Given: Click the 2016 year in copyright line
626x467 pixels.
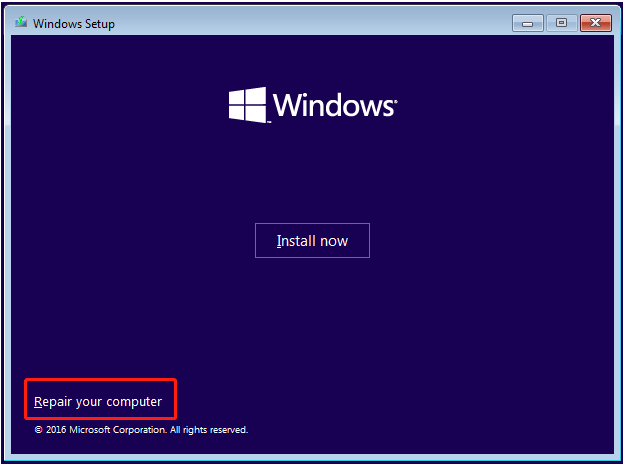Looking at the screenshot, I should pos(56,430).
